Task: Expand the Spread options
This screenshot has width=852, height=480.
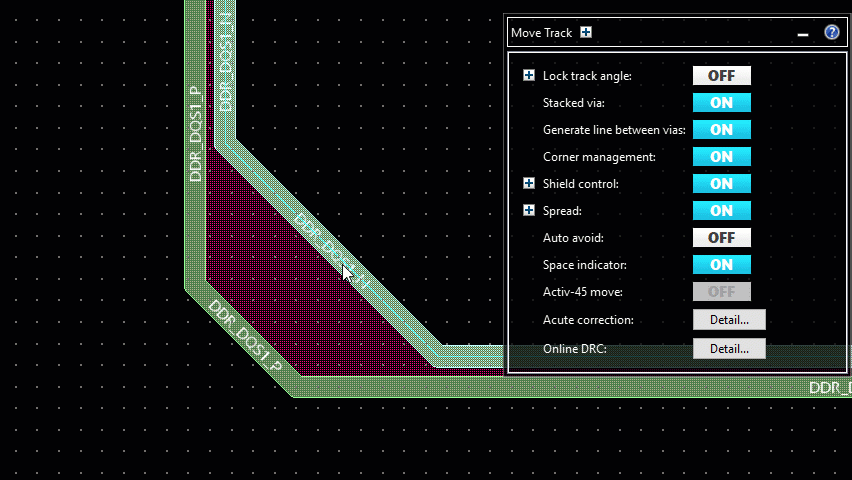Action: [529, 211]
